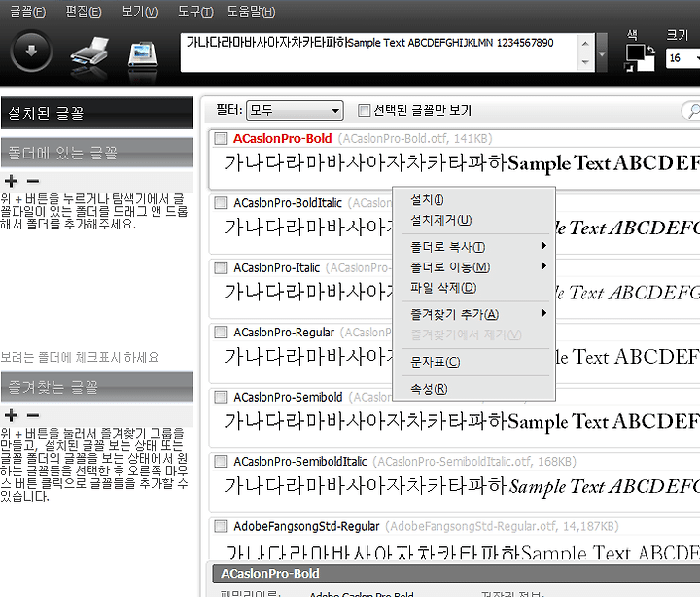
Task: Click sample text box scroll down arrow
Action: click(x=585, y=62)
